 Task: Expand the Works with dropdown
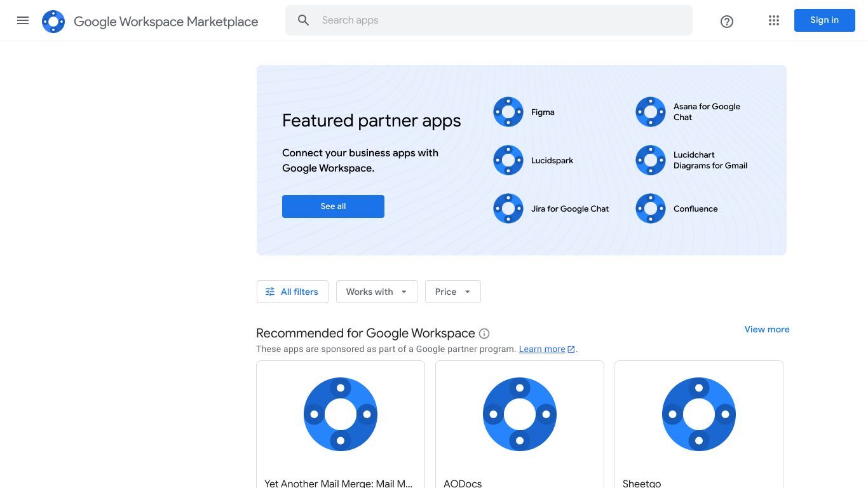(377, 292)
